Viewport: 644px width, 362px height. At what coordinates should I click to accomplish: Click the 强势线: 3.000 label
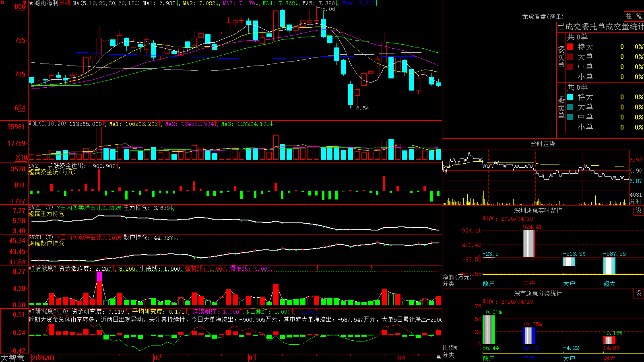point(205,268)
